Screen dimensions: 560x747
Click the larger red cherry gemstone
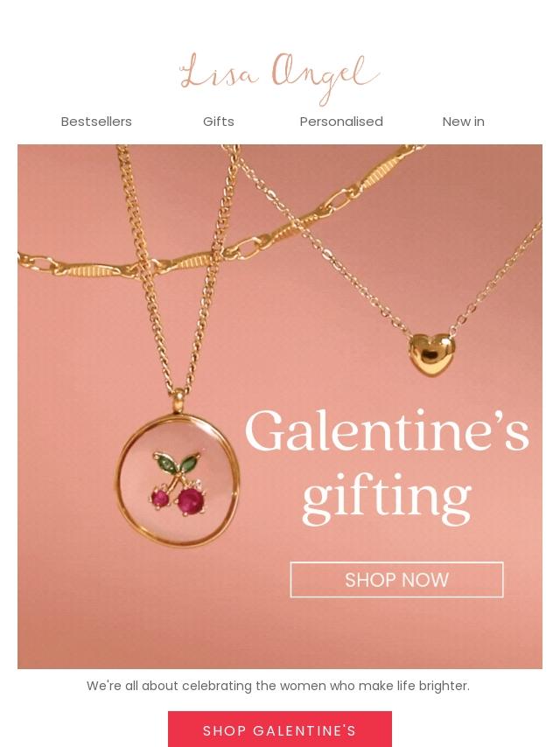pos(191,501)
